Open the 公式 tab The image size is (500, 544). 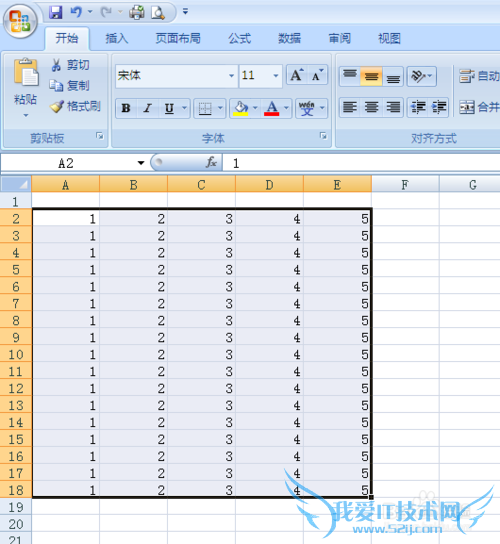(x=239, y=38)
